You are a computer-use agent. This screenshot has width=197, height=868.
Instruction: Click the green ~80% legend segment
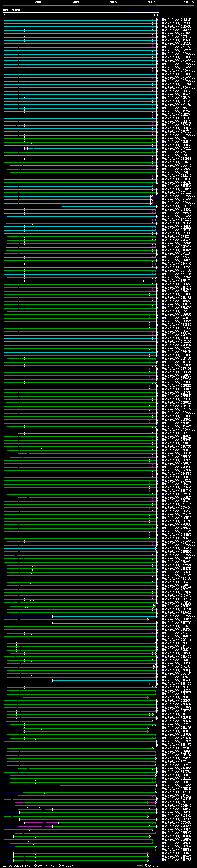[136, 6]
